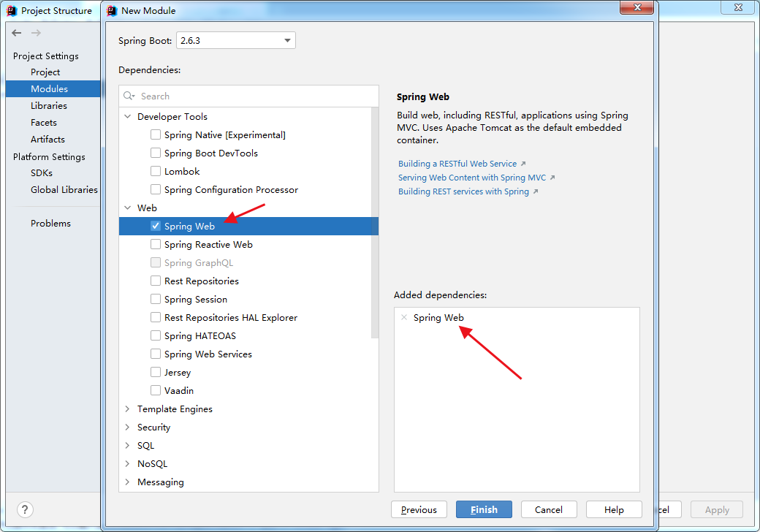760x532 pixels.
Task: Select Modules in the sidebar
Action: (x=53, y=88)
